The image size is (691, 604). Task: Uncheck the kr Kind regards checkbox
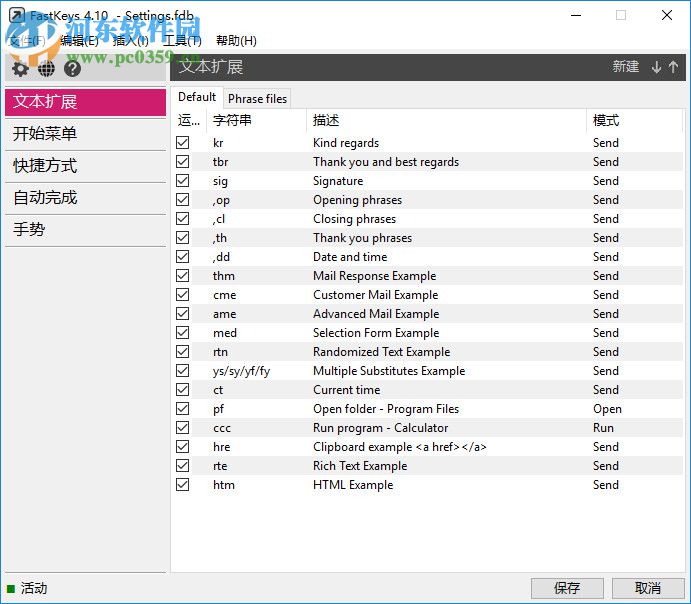[182, 143]
